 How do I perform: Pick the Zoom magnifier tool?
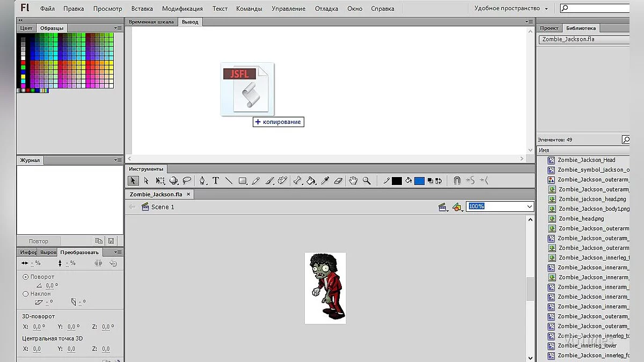click(367, 181)
